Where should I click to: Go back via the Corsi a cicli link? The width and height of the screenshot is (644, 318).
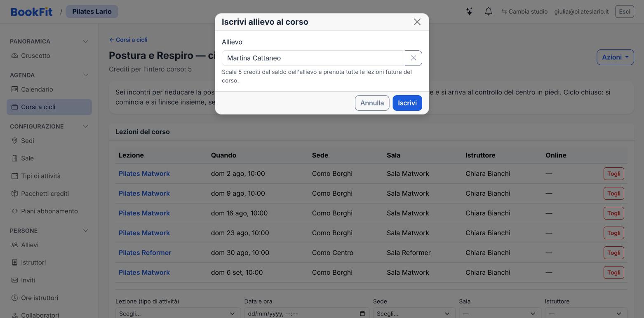click(x=128, y=40)
